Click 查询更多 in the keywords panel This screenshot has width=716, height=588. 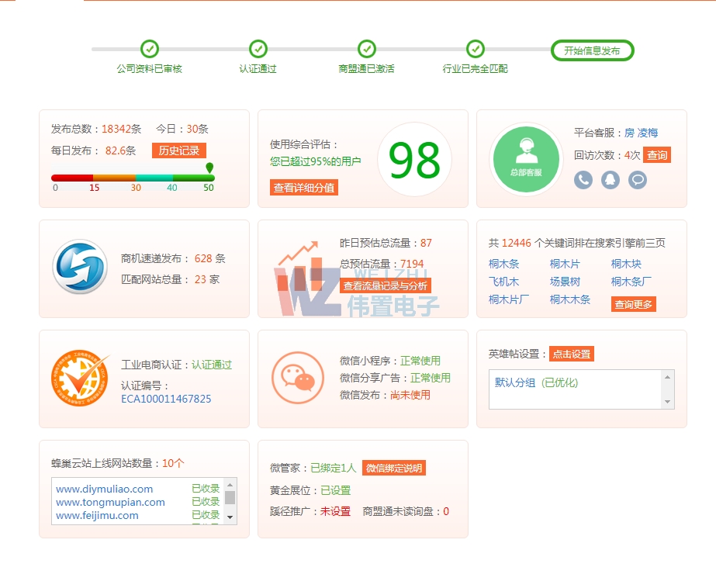click(633, 304)
